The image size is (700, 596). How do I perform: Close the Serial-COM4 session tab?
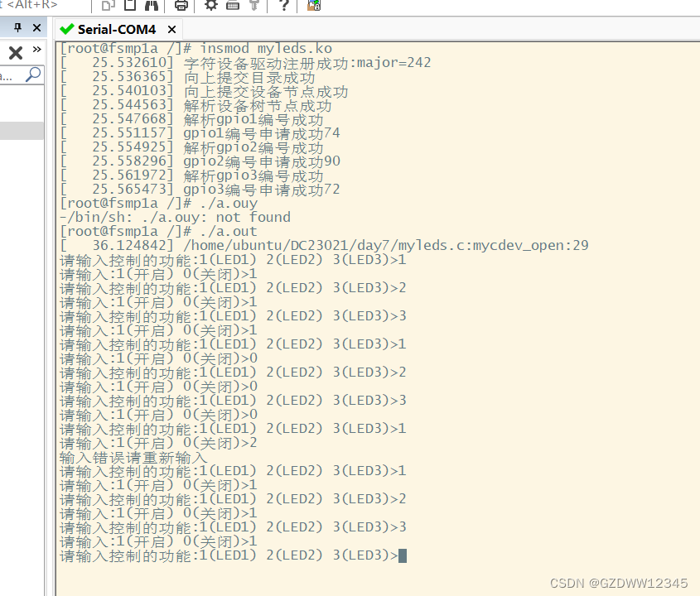coord(171,29)
